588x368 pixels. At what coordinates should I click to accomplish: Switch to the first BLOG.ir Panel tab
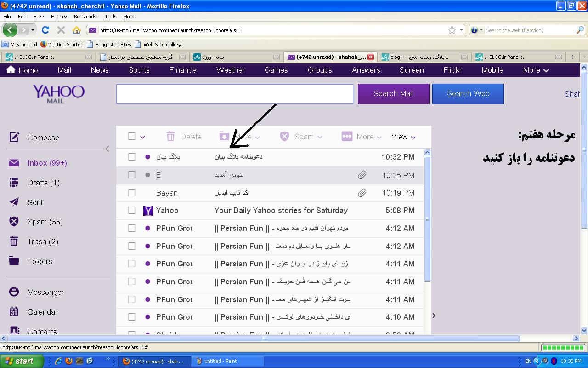tap(48, 57)
